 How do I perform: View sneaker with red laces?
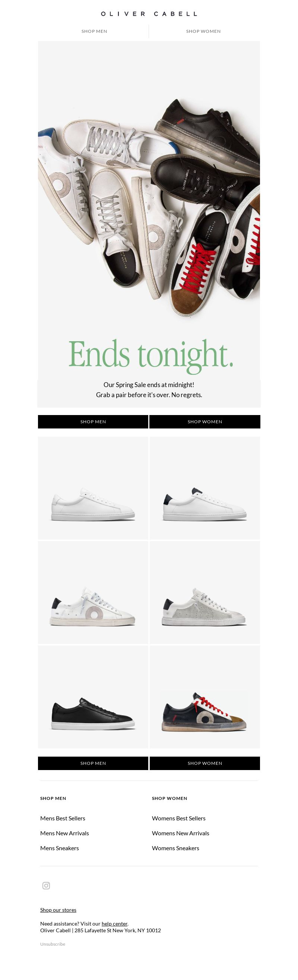205,697
